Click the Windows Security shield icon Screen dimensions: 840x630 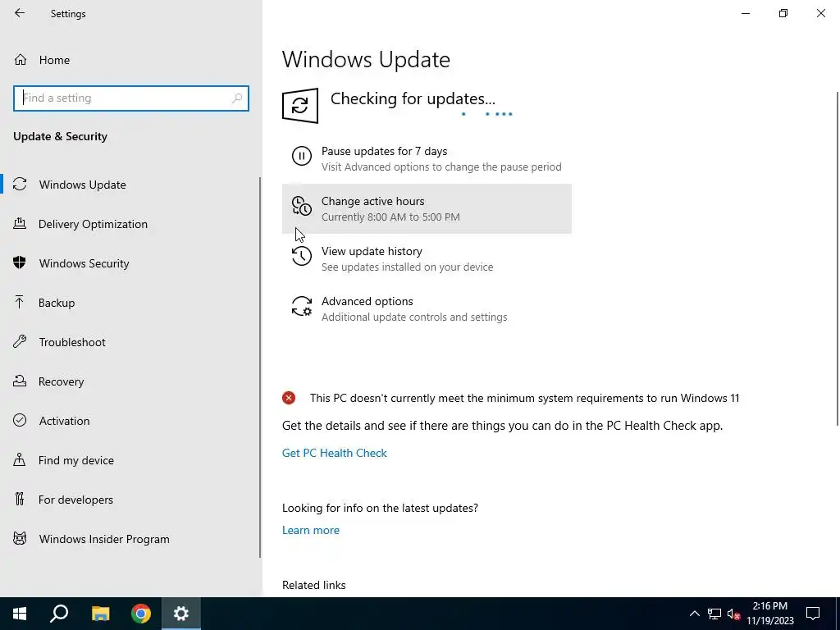tap(20, 263)
